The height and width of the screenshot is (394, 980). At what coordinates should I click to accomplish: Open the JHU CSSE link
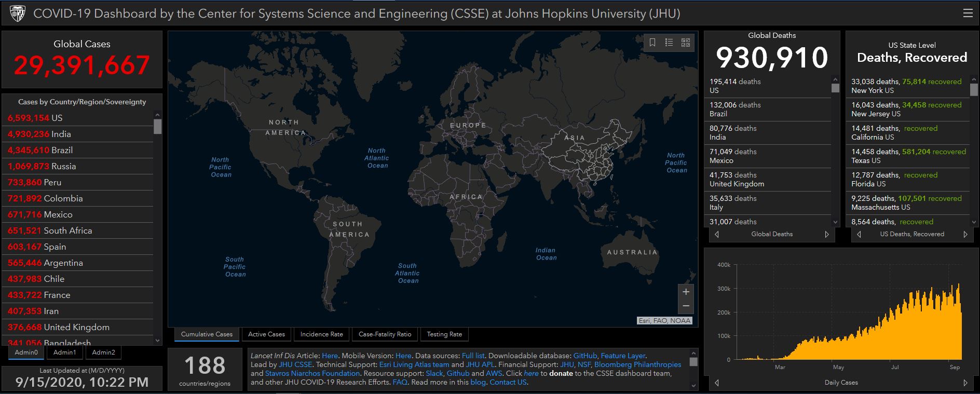(295, 364)
